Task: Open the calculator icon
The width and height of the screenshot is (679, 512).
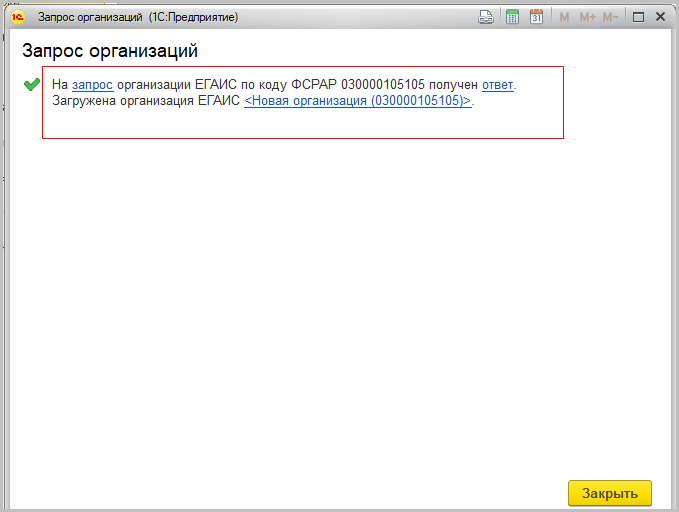Action: tap(512, 17)
